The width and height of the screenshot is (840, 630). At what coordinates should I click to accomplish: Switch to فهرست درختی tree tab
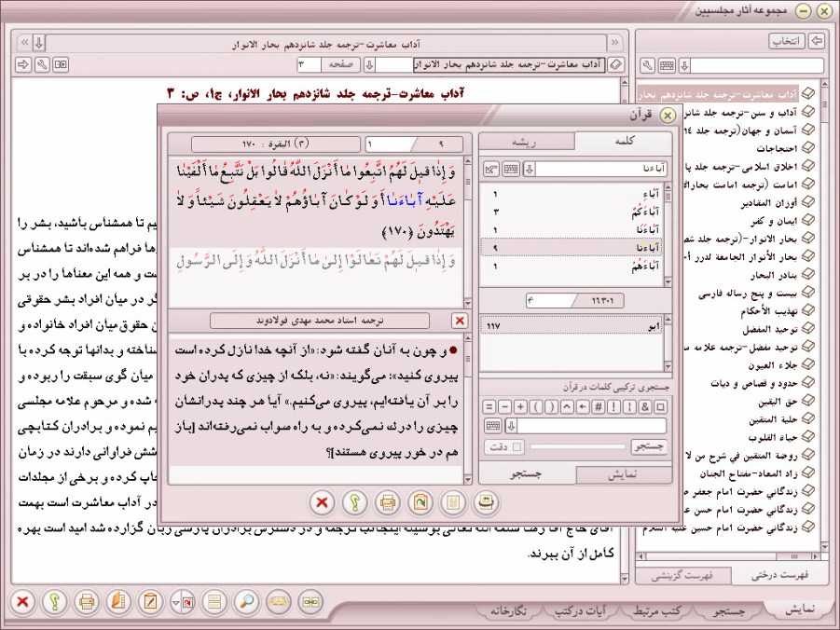click(778, 575)
